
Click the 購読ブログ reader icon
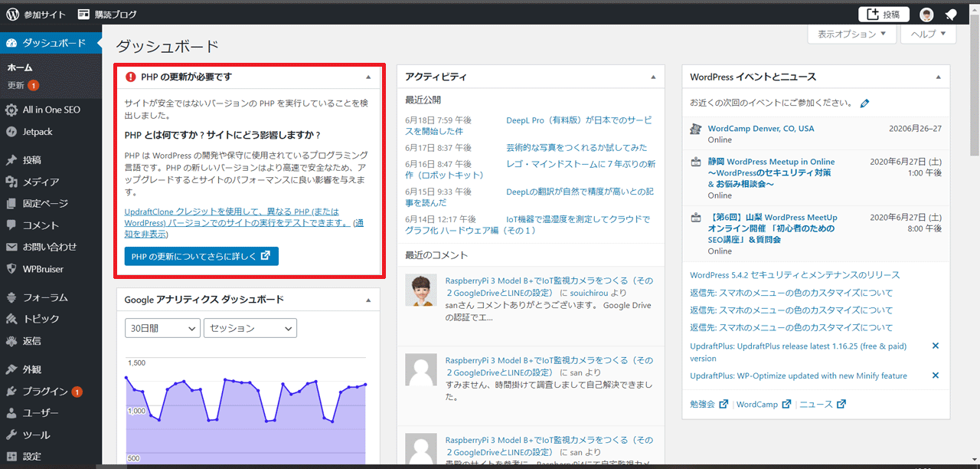(x=83, y=14)
